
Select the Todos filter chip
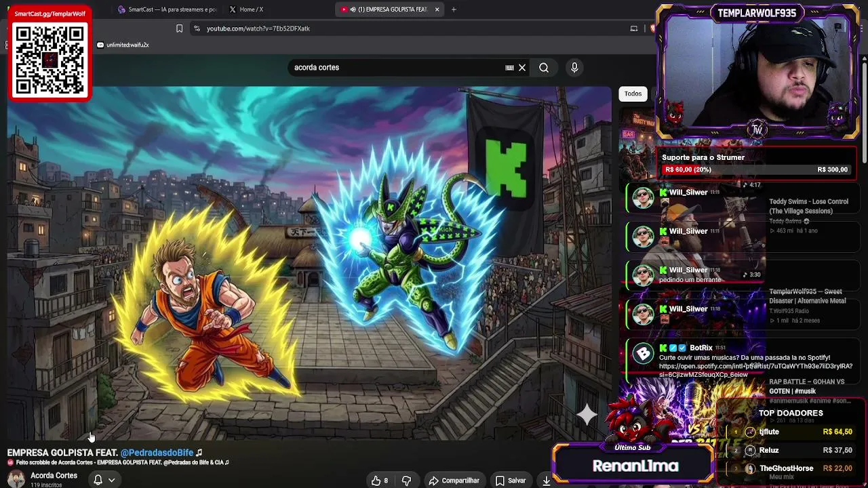(633, 94)
